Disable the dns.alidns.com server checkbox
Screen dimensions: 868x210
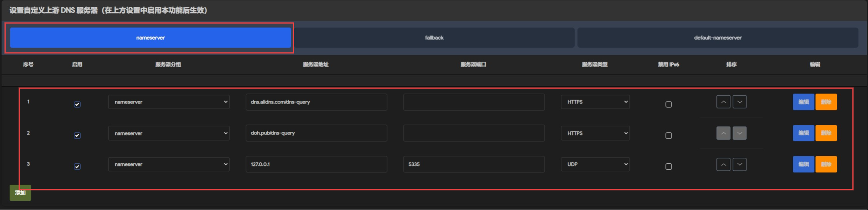(77, 104)
